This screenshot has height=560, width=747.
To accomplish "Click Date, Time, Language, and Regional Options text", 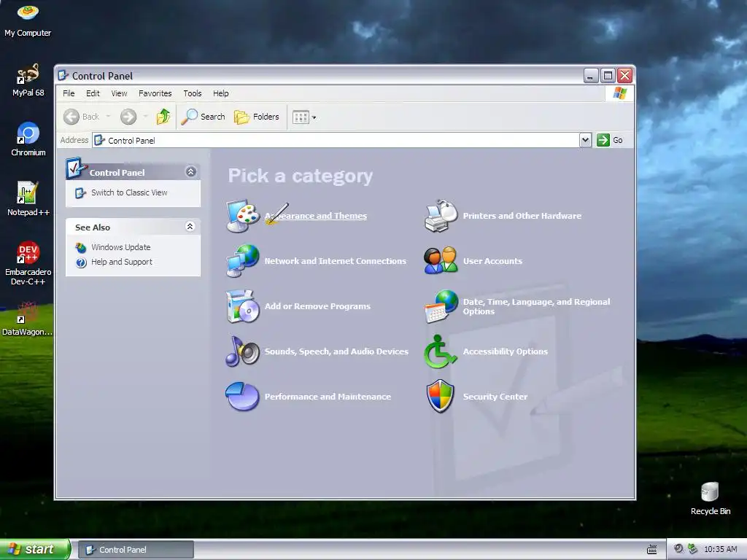I will tap(536, 306).
